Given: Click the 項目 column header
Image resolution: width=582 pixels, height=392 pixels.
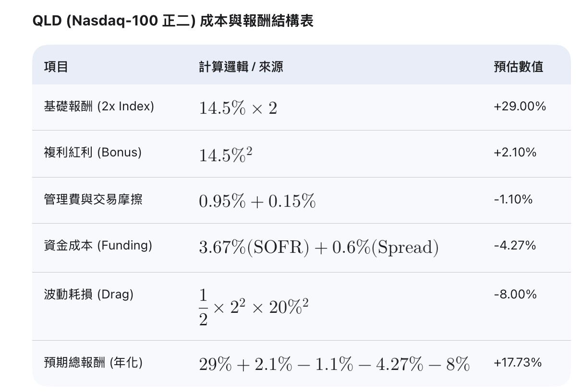Looking at the screenshot, I should click(x=56, y=67).
